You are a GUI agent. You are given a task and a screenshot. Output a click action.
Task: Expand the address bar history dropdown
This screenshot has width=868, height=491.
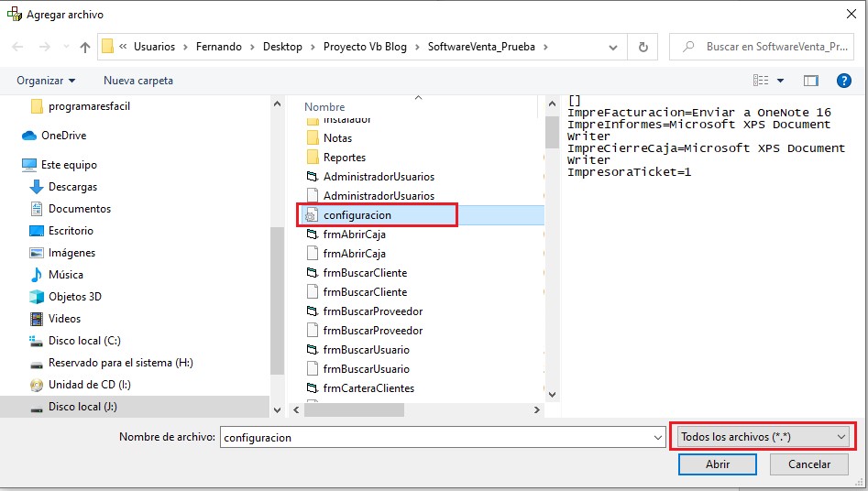click(x=614, y=47)
